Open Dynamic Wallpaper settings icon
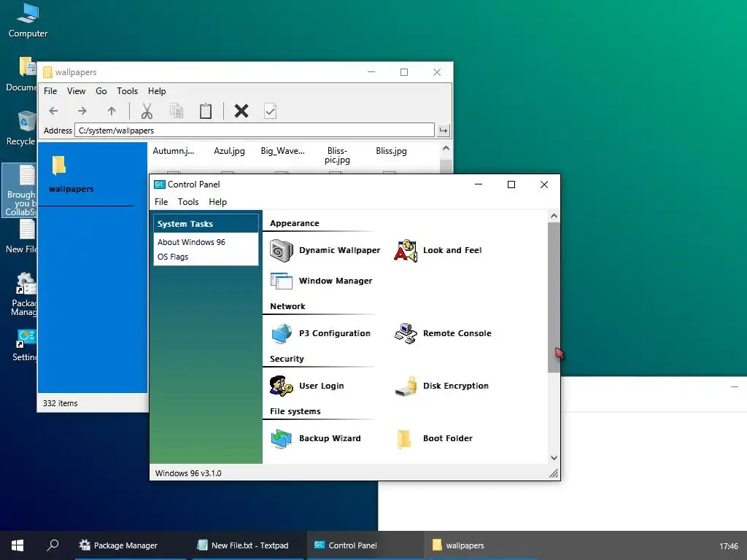Viewport: 747px width, 560px height. pyautogui.click(x=281, y=251)
